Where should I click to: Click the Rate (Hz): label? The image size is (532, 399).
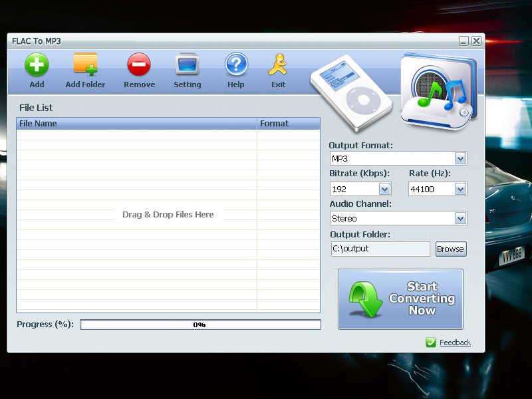(x=430, y=174)
